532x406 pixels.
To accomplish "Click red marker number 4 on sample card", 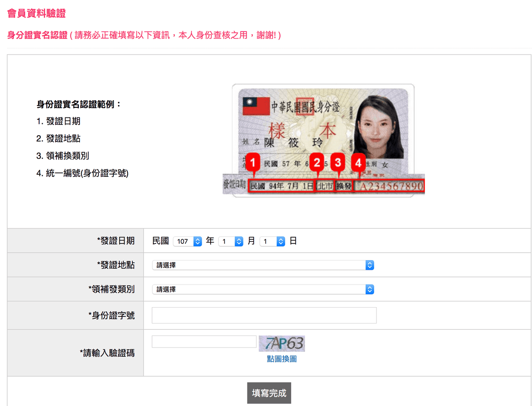I will click(x=358, y=163).
